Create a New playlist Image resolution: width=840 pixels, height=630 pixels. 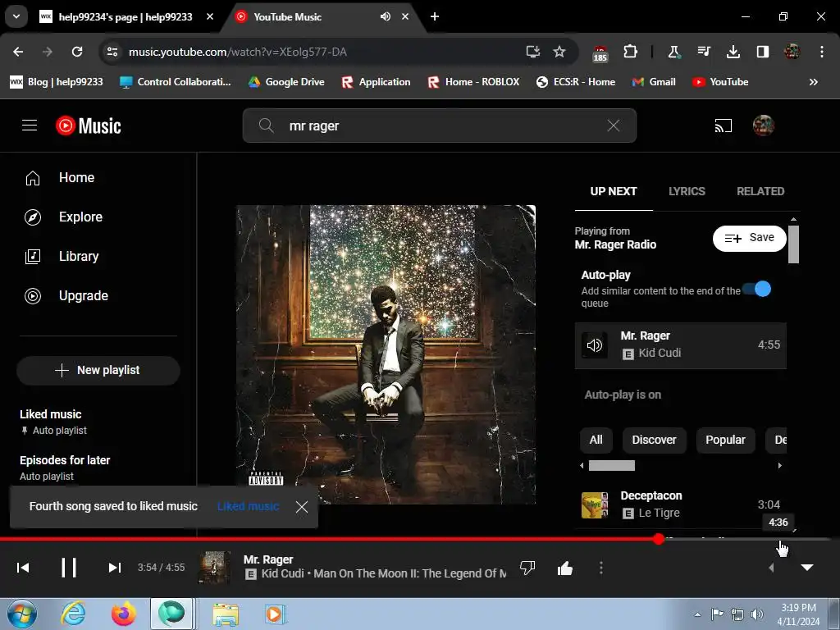point(98,370)
